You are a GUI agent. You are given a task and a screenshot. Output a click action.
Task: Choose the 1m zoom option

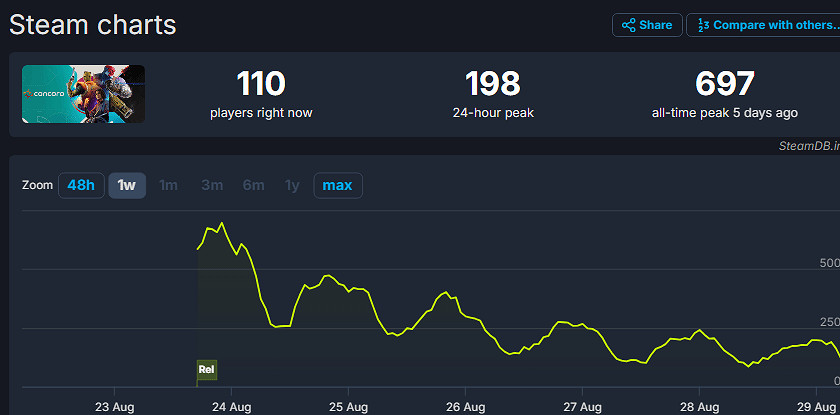pyautogui.click(x=169, y=185)
